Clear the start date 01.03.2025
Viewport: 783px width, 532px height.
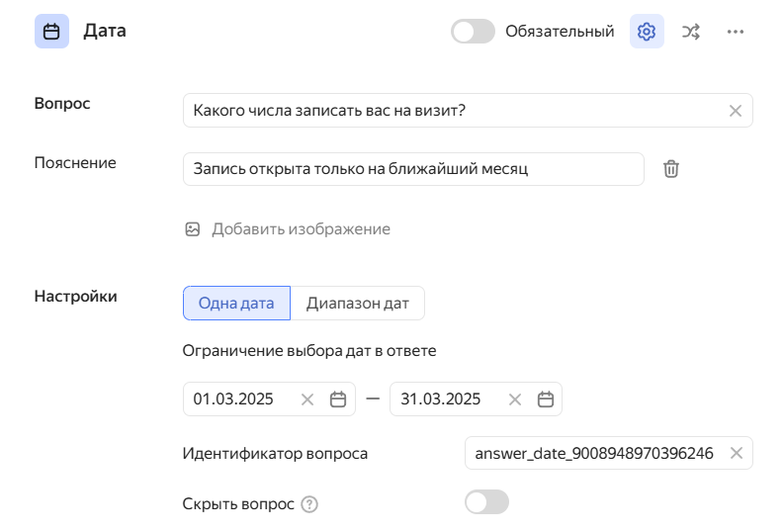(307, 399)
